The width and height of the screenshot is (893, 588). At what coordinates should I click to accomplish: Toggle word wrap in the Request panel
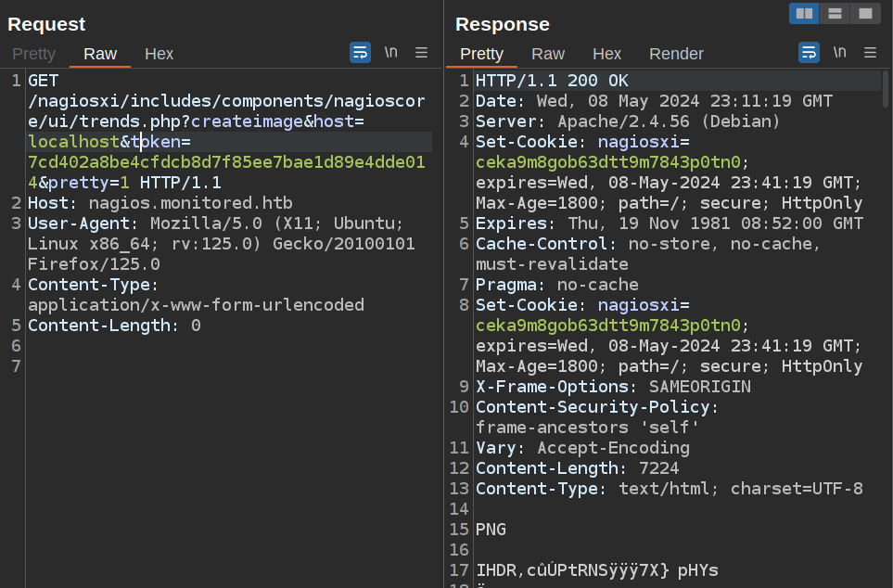[360, 53]
